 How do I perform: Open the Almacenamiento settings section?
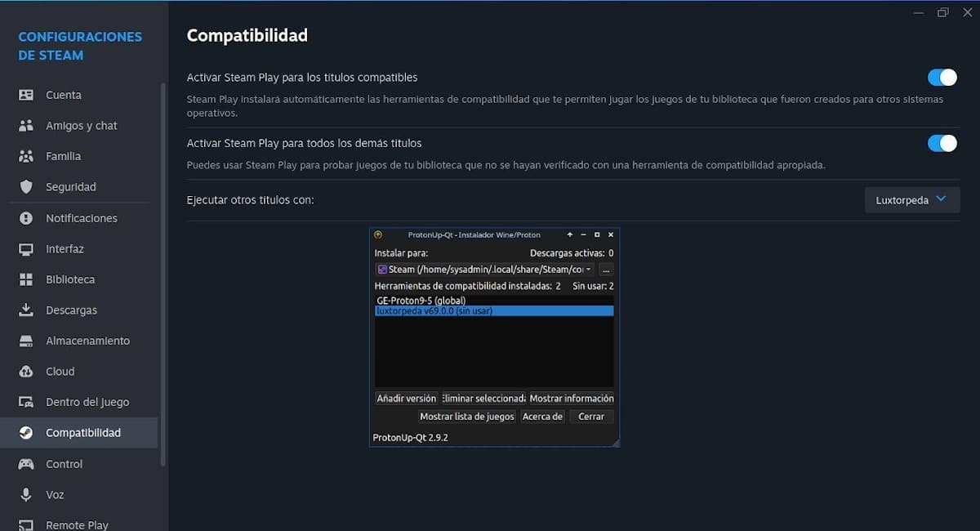click(x=87, y=341)
